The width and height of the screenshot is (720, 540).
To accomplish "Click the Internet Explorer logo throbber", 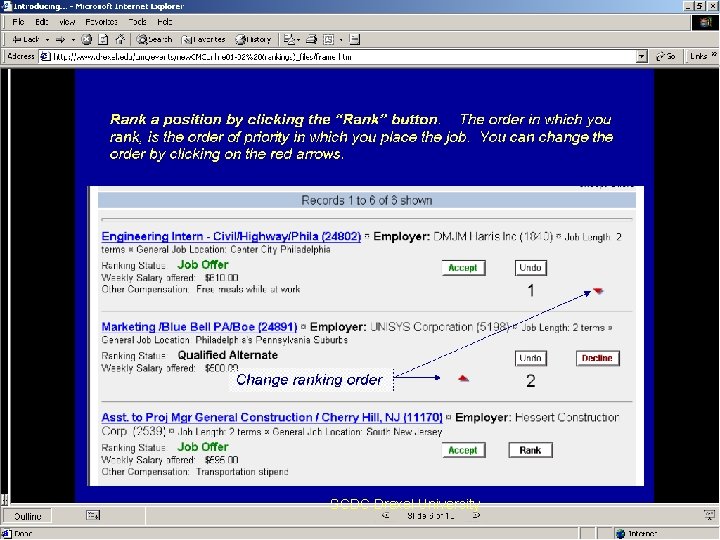I will (x=705, y=22).
